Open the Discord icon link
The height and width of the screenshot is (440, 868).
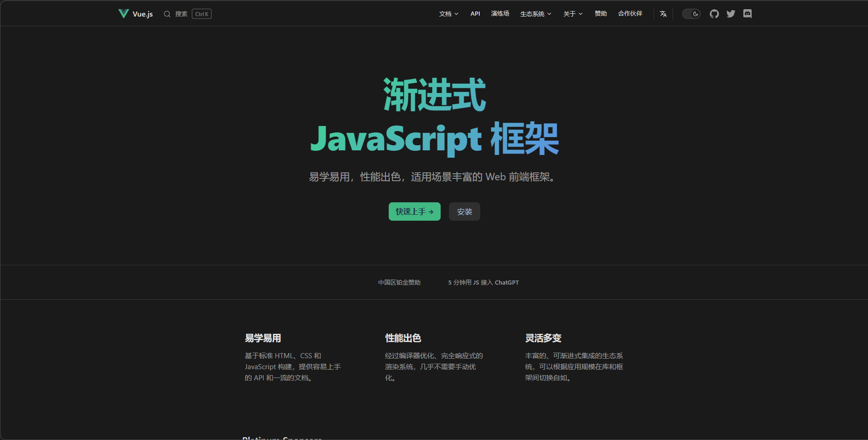tap(747, 14)
